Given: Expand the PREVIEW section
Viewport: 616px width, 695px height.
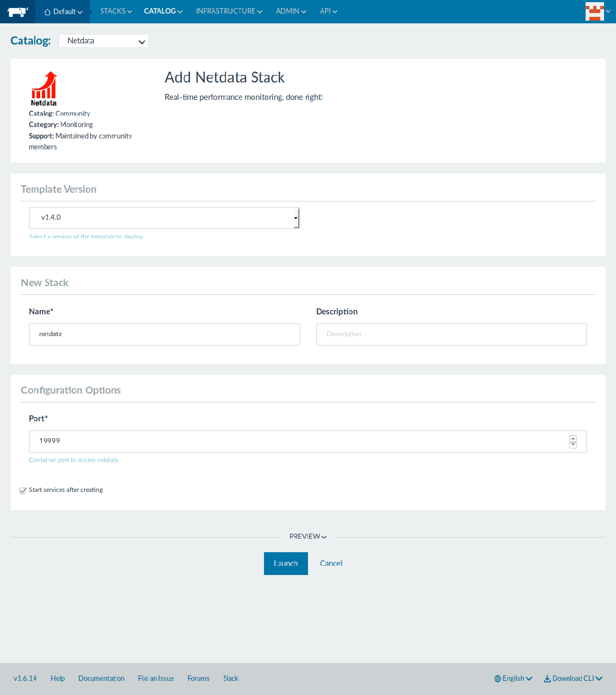Looking at the screenshot, I should (x=307, y=536).
